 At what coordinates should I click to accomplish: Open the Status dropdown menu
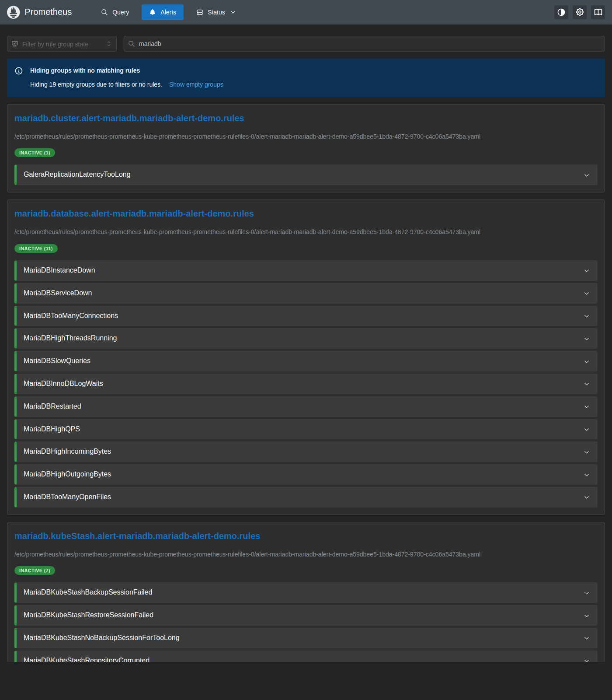pyautogui.click(x=216, y=12)
